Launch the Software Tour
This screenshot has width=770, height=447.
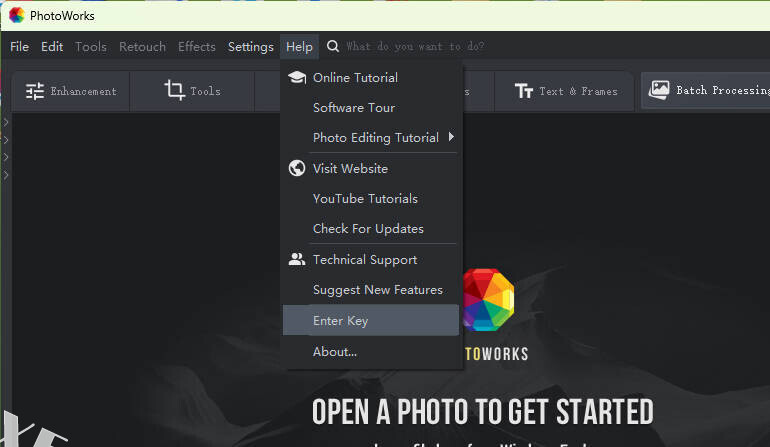(354, 108)
